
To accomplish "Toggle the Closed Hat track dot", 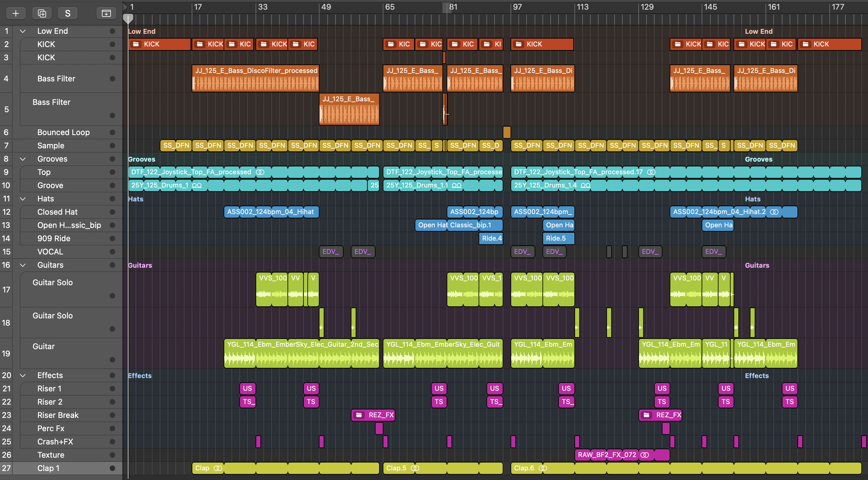I will click(112, 212).
